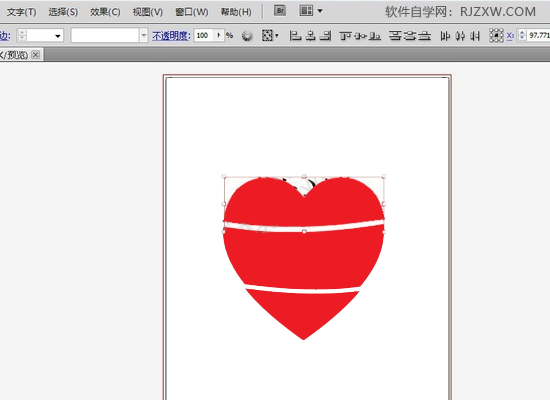
Task: Open the 文字(T) menu
Action: click(x=21, y=12)
